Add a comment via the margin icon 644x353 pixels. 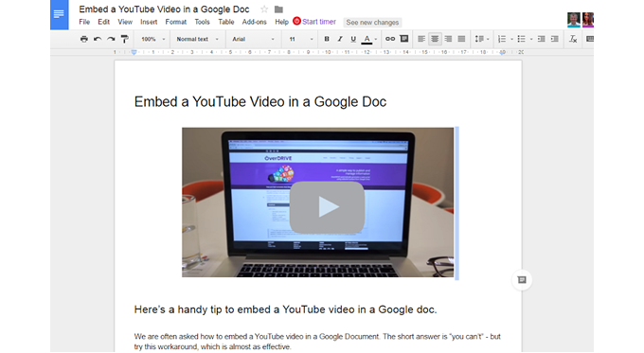tap(522, 280)
